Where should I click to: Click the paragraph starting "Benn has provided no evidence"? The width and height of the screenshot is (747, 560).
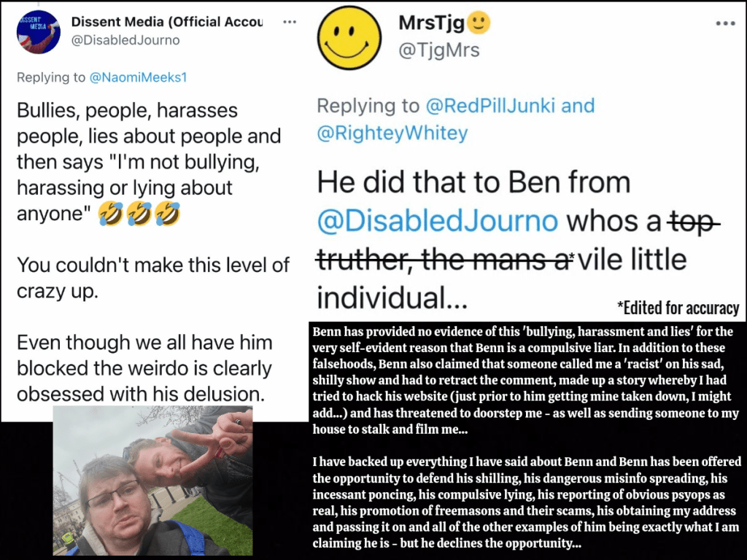point(525,381)
